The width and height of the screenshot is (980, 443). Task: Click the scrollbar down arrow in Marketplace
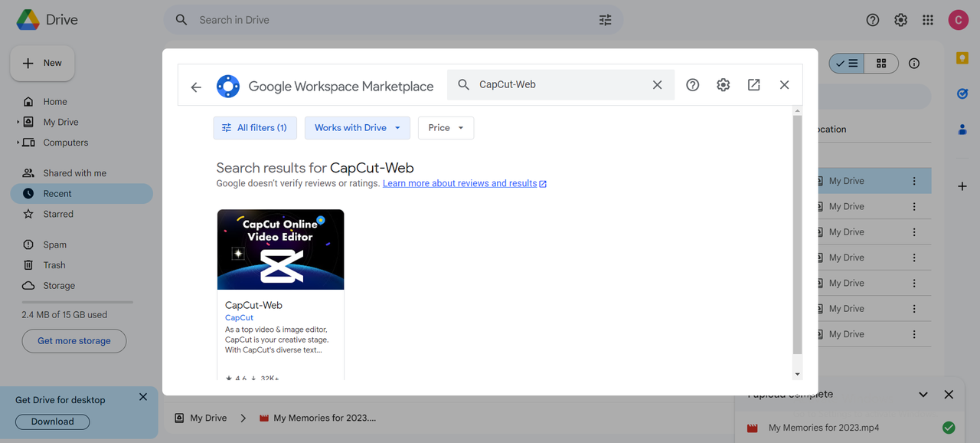[x=797, y=374]
